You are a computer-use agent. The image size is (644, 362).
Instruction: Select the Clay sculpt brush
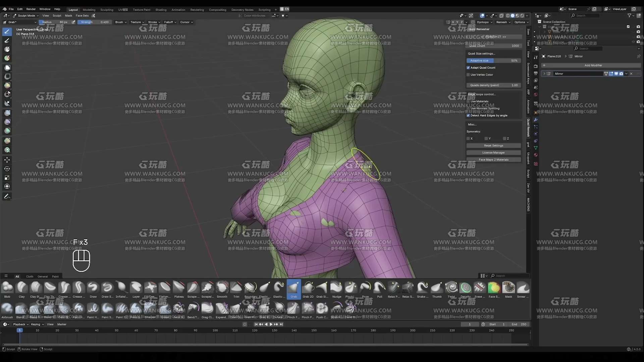(x=22, y=290)
